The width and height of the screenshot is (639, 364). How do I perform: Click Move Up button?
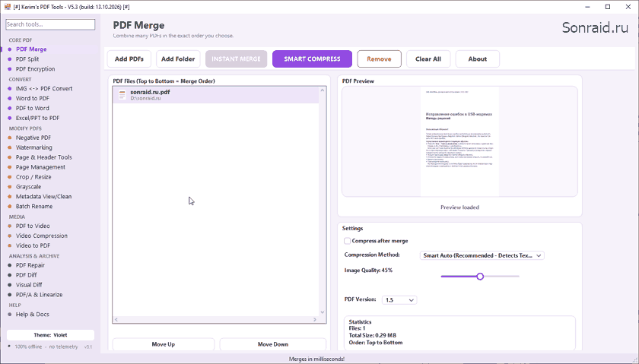[164, 344]
